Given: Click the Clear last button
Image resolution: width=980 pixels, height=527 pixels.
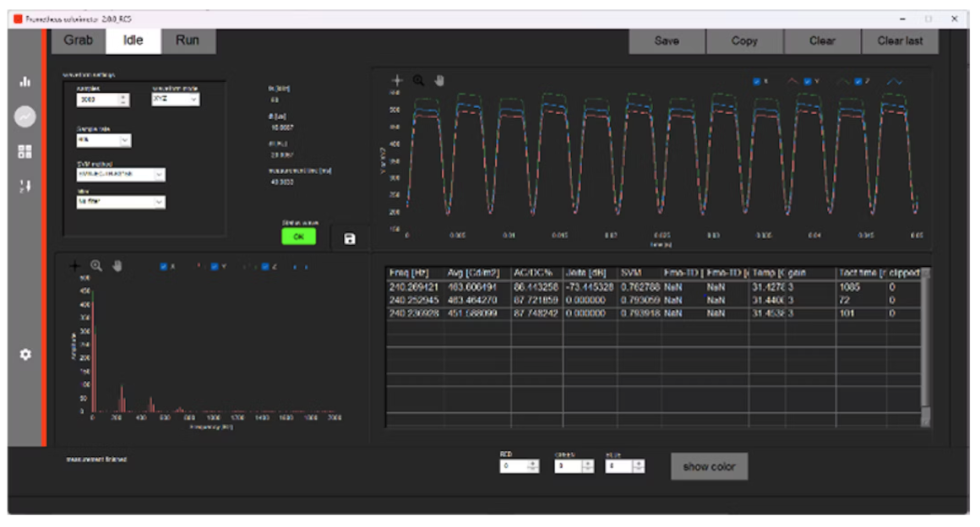Looking at the screenshot, I should tap(900, 41).
